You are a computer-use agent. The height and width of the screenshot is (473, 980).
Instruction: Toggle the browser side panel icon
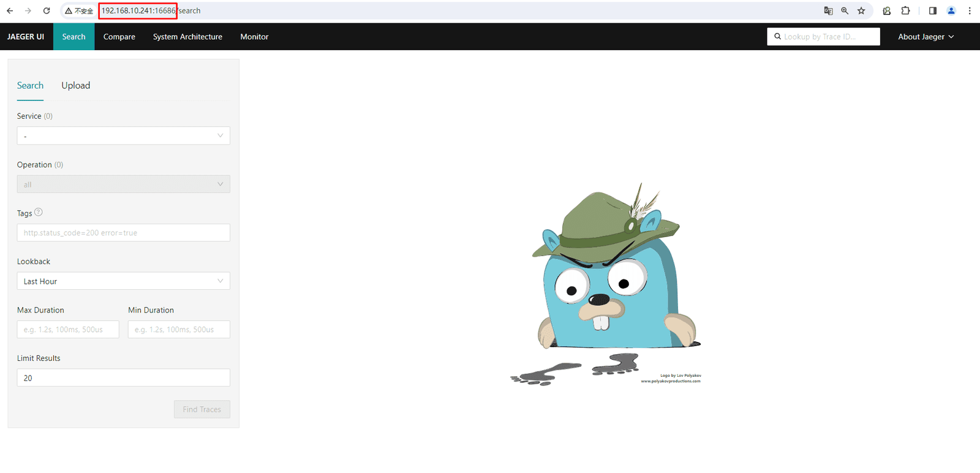tap(933, 10)
